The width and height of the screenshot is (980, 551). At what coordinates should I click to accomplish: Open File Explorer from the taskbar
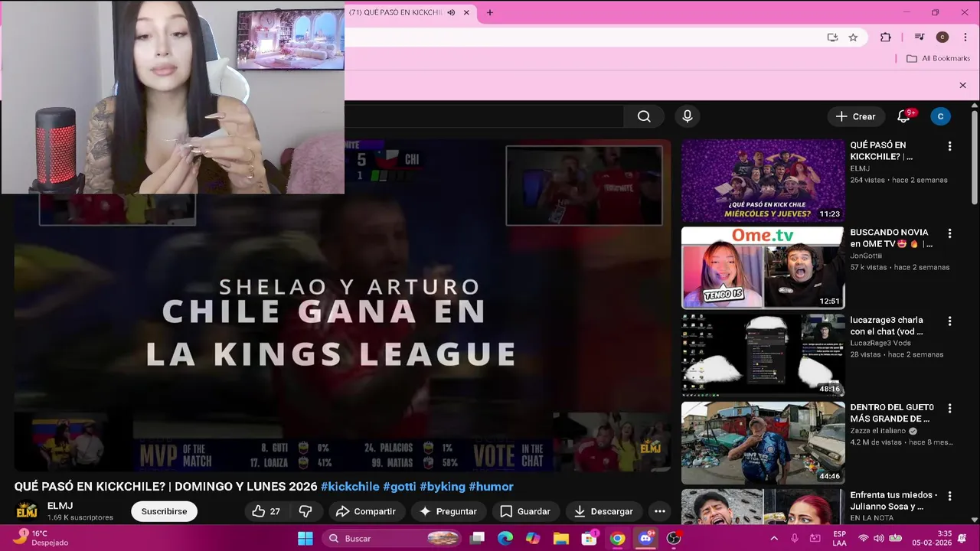point(561,539)
